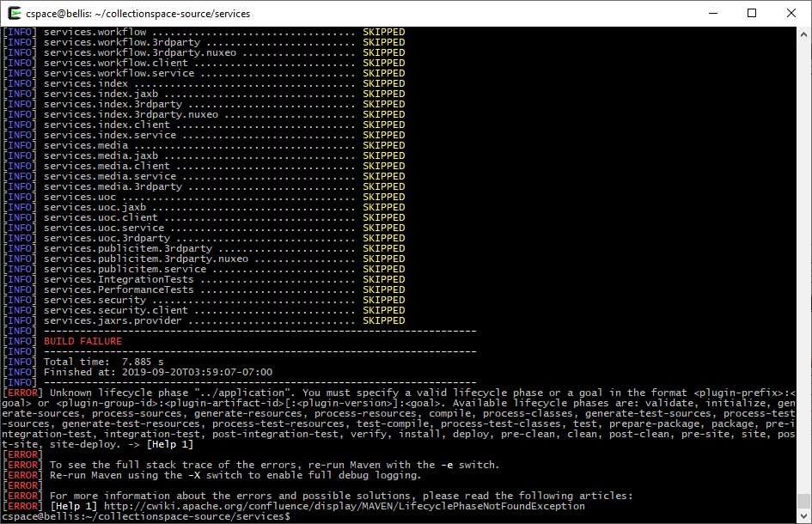The image size is (812, 524).
Task: Click the services.PerformanceTests entry
Action: [119, 289]
